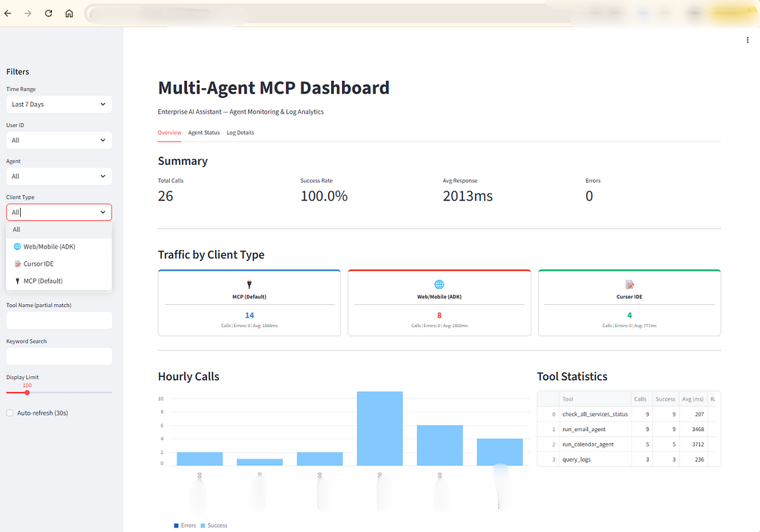Click the tallest bar in Hourly Calls
The width and height of the screenshot is (760, 532).
[x=379, y=428]
